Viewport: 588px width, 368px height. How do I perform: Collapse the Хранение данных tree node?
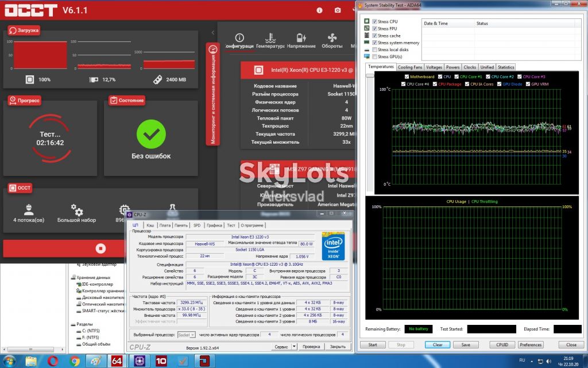coord(73,278)
